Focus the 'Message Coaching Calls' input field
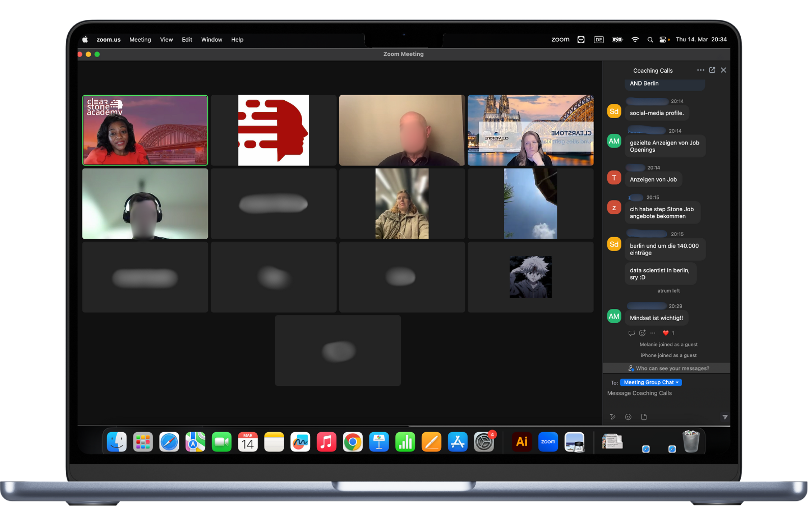812x509 pixels. coord(666,393)
